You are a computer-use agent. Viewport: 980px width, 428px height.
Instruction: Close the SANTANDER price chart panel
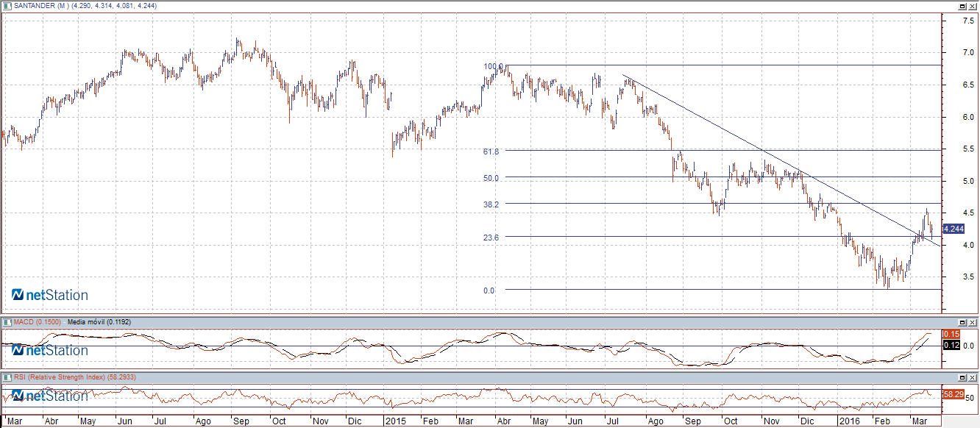click(973, 5)
